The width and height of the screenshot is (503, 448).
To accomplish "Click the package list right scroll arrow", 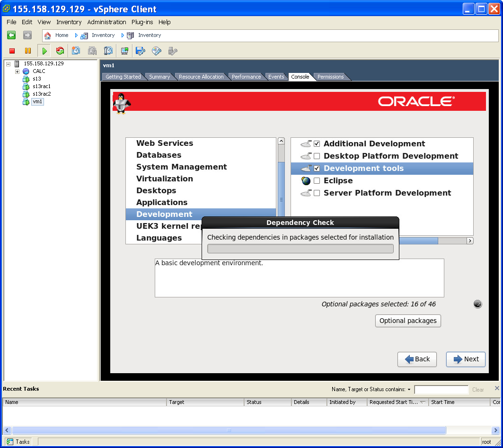I will pyautogui.click(x=470, y=241).
